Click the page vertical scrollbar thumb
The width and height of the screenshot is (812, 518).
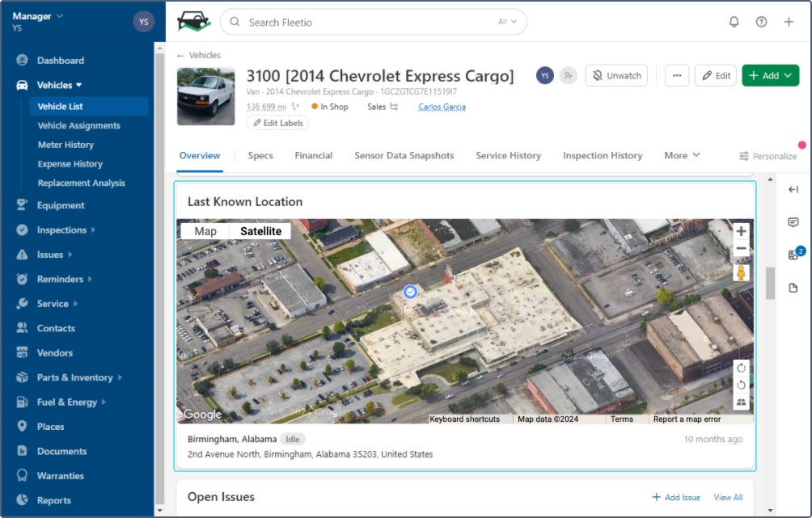(770, 282)
